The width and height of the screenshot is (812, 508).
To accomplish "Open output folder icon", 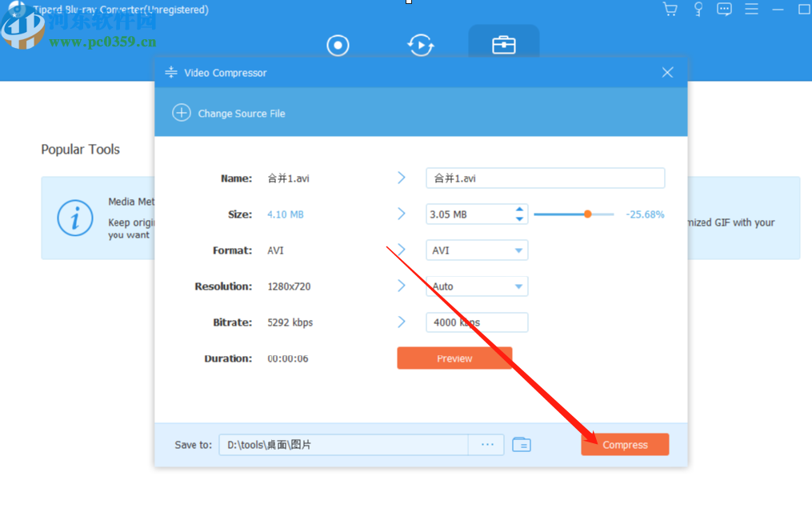I will coord(522,445).
